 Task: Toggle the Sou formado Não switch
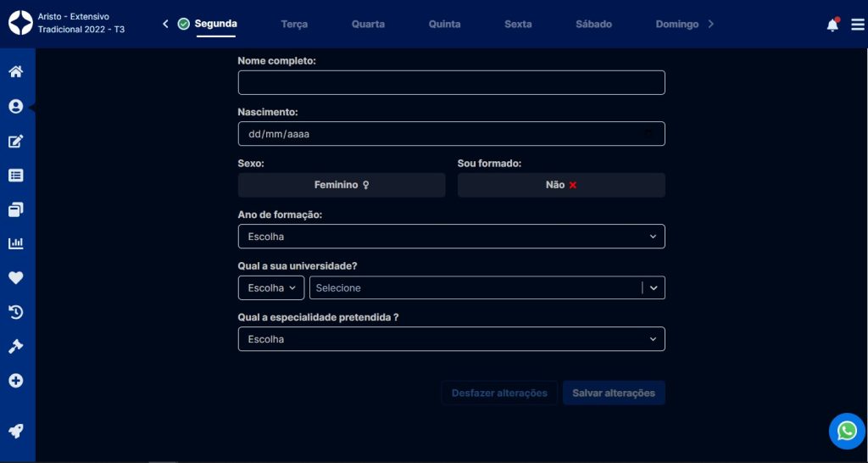pyautogui.click(x=560, y=185)
